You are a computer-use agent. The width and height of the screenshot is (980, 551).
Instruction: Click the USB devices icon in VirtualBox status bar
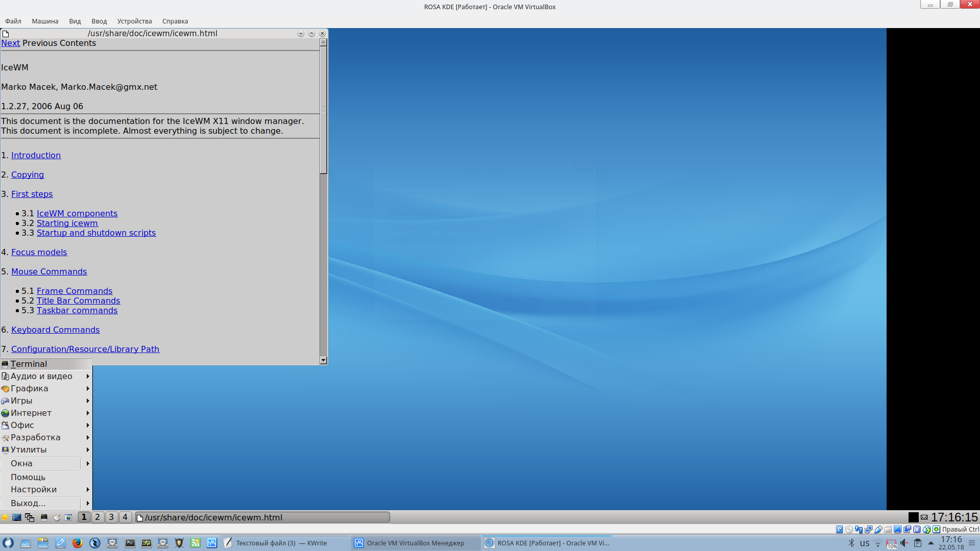point(878,530)
